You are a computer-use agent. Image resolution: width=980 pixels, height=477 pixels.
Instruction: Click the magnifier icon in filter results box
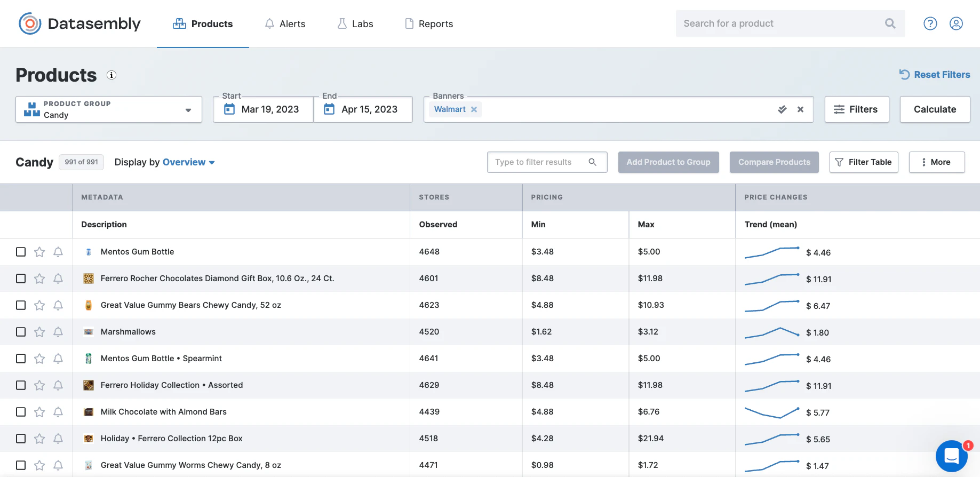[x=592, y=162]
